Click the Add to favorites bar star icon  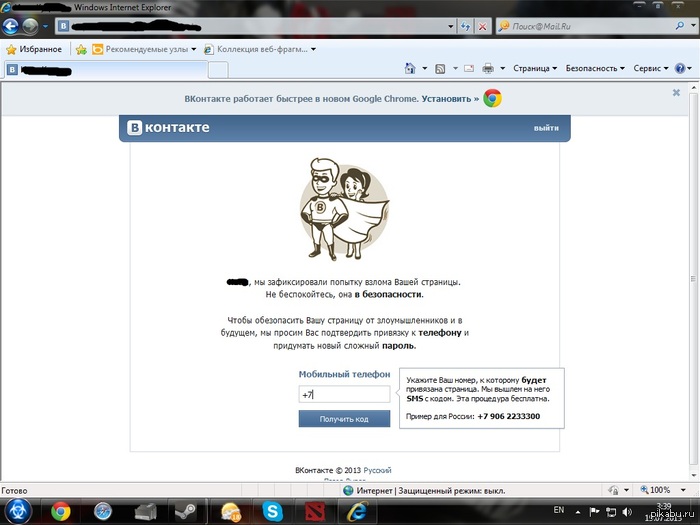click(x=81, y=49)
